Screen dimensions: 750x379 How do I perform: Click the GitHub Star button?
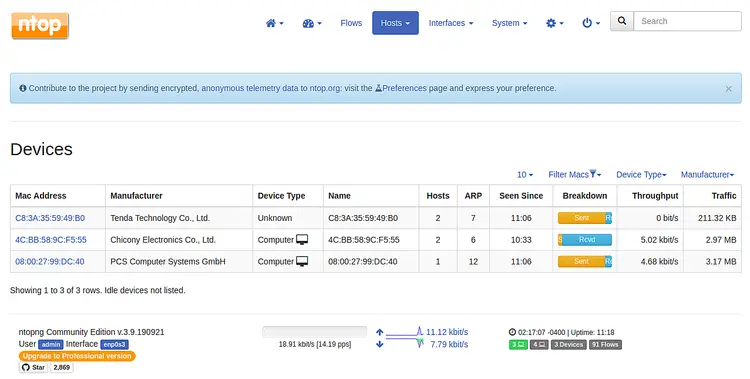point(33,368)
